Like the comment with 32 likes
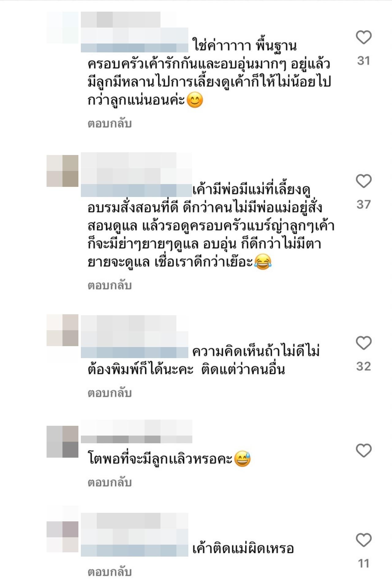This screenshot has height=586, width=392. 364,343
